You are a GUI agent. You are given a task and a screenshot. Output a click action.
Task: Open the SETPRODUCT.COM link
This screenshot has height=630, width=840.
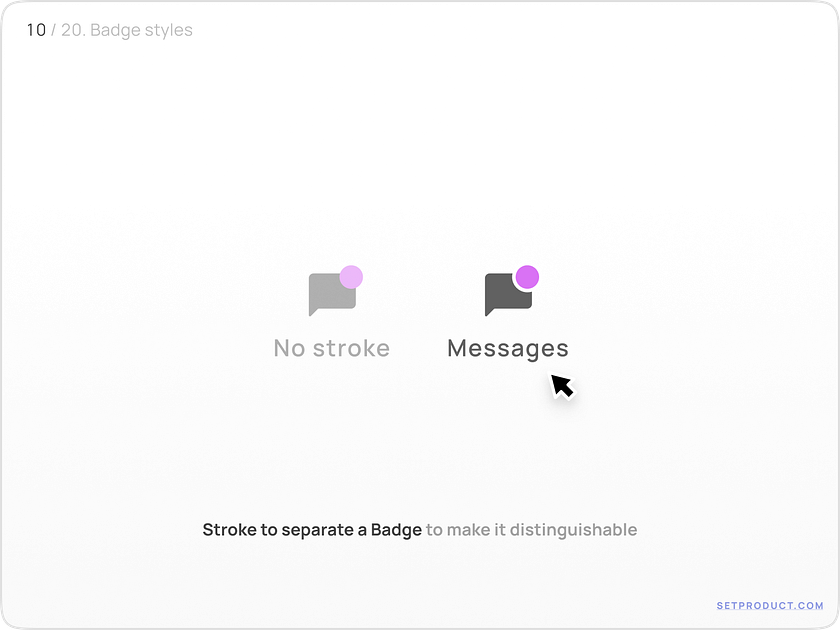point(769,603)
